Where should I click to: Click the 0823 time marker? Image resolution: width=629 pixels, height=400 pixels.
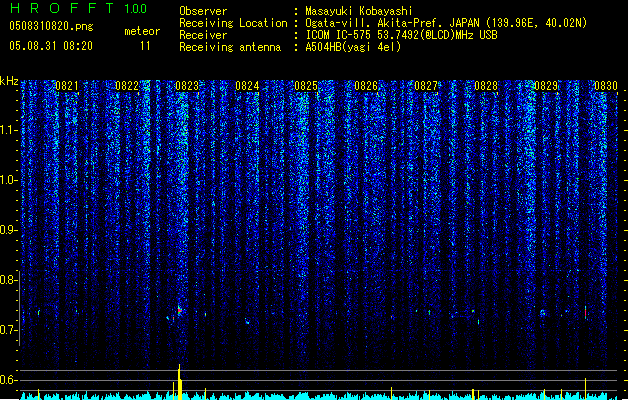click(187, 86)
